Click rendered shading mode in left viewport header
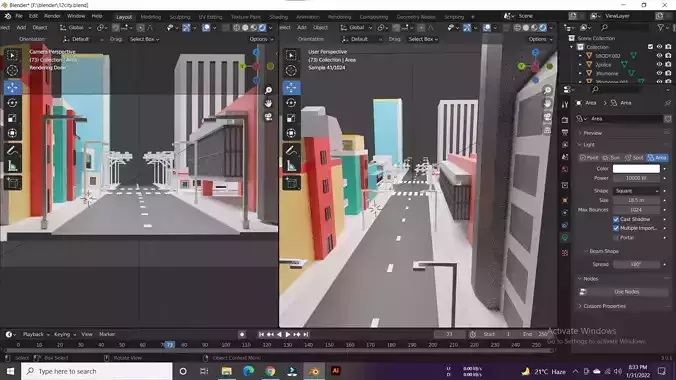This screenshot has height=380, width=676. 262,28
